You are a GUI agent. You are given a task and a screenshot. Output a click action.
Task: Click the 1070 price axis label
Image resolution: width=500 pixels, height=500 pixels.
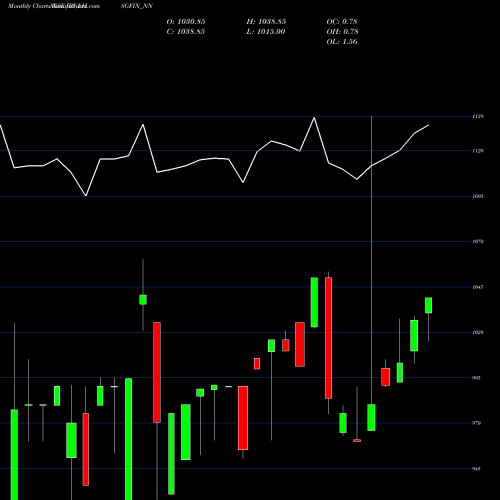pyautogui.click(x=478, y=242)
